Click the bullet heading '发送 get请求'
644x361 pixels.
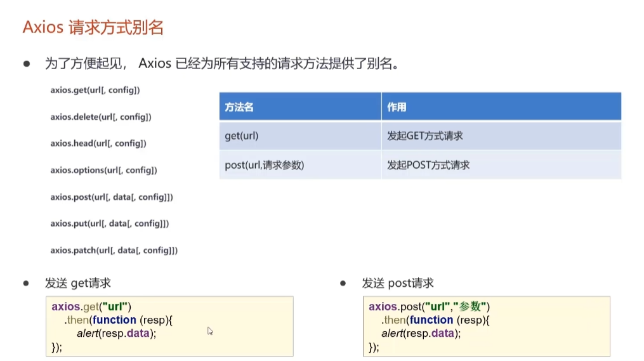pyautogui.click(x=77, y=283)
